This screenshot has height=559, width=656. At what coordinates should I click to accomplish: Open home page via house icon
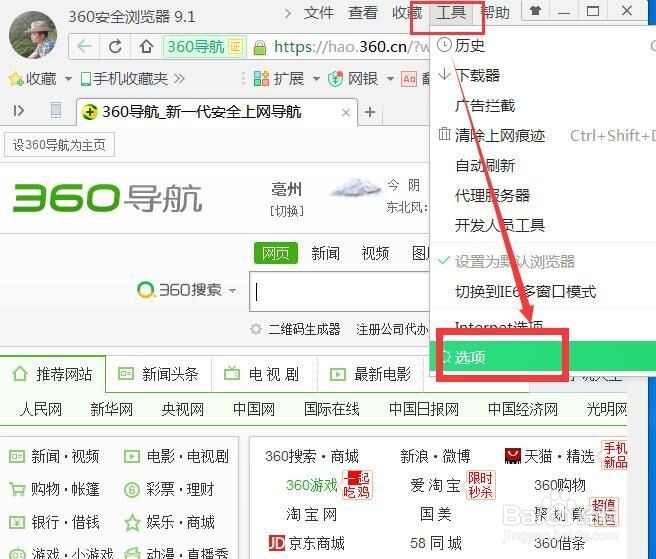coord(146,46)
